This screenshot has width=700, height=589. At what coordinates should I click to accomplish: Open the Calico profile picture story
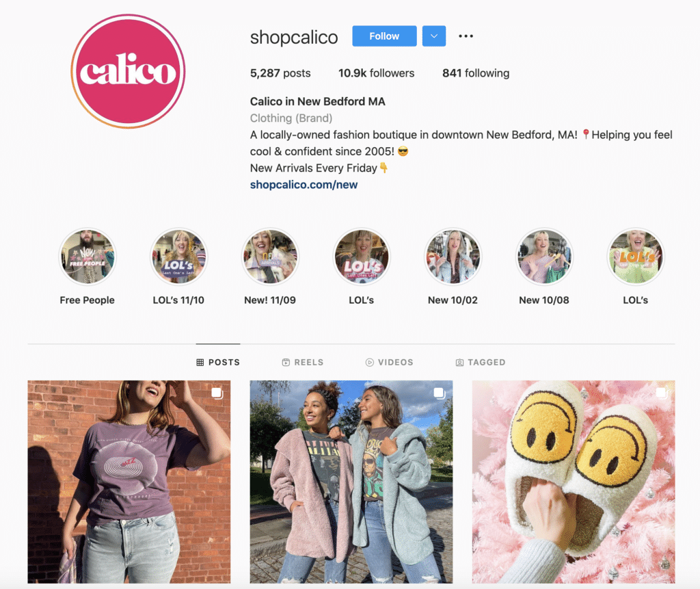coord(128,71)
